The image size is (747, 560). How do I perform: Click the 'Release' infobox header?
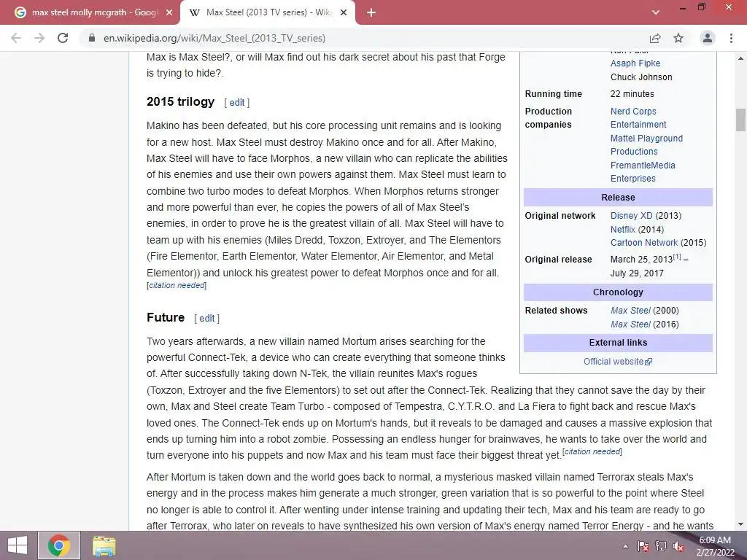pos(618,197)
